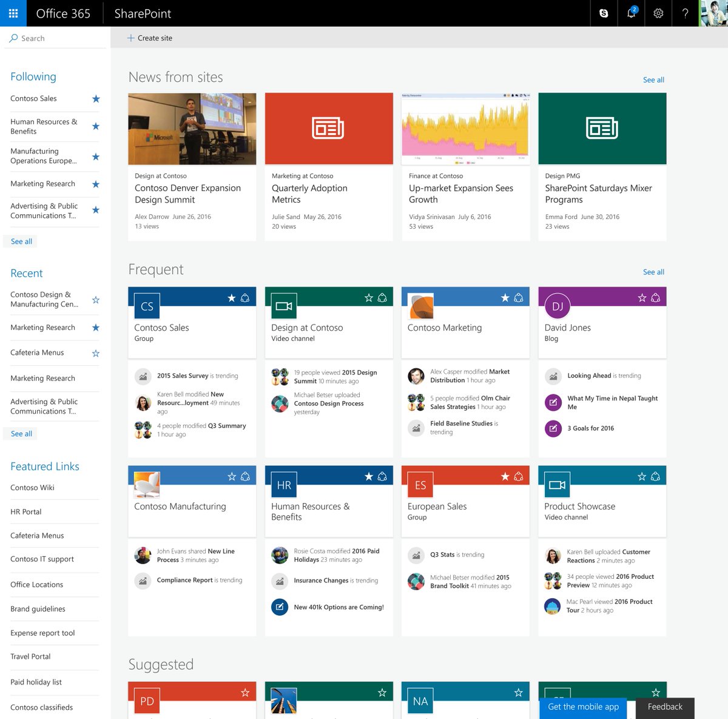
Task: Click the CS Contoso Sales tile icon
Action: pyautogui.click(x=147, y=306)
